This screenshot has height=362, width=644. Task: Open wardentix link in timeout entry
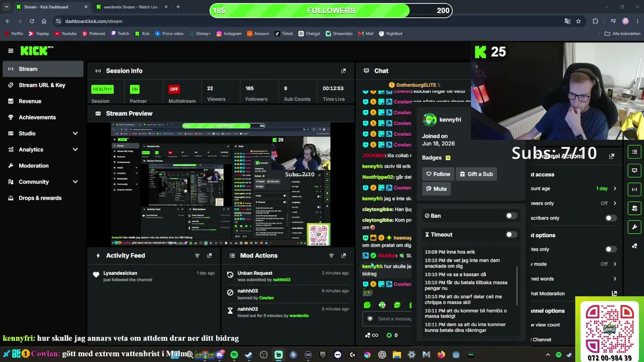pos(299,316)
